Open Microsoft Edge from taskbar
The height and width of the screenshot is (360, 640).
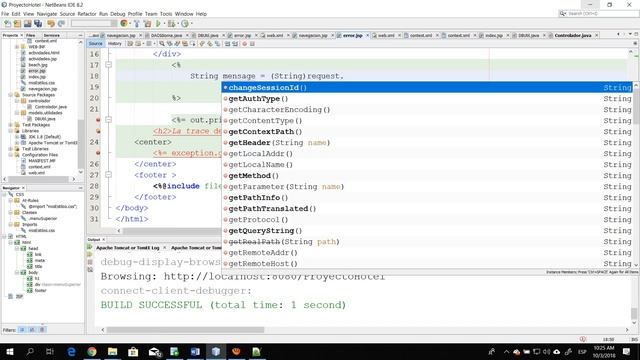tap(71, 351)
